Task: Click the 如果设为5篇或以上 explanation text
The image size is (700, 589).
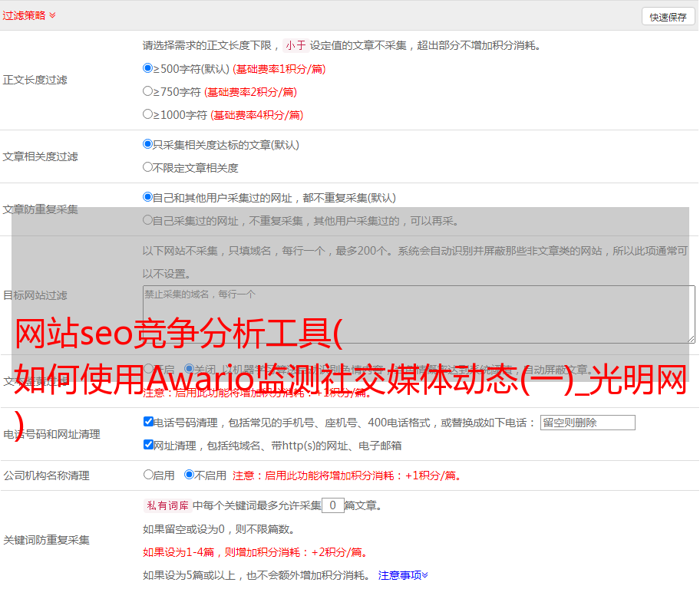Action: (x=256, y=576)
